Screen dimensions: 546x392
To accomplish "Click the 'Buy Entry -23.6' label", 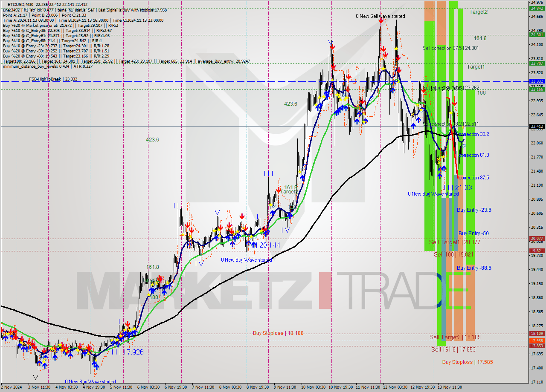I will (474, 210).
